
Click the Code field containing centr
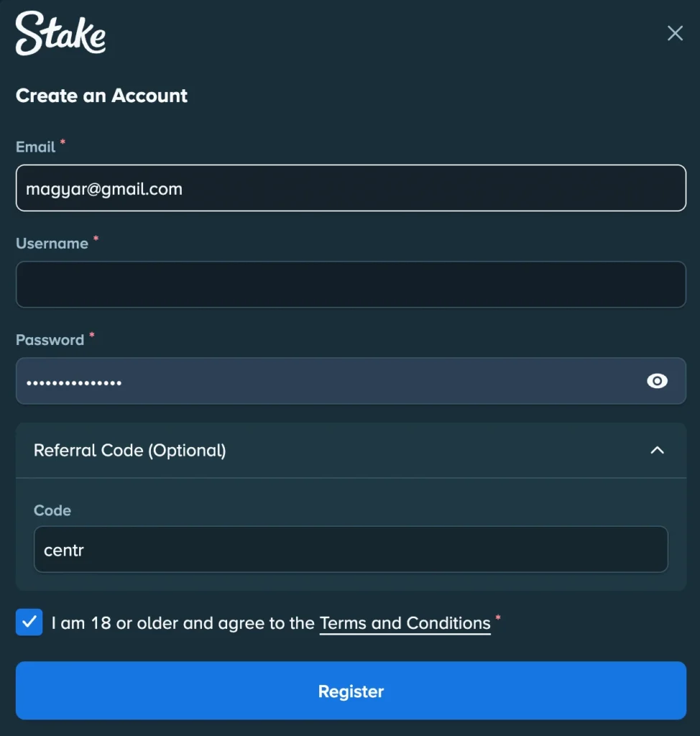coord(351,550)
